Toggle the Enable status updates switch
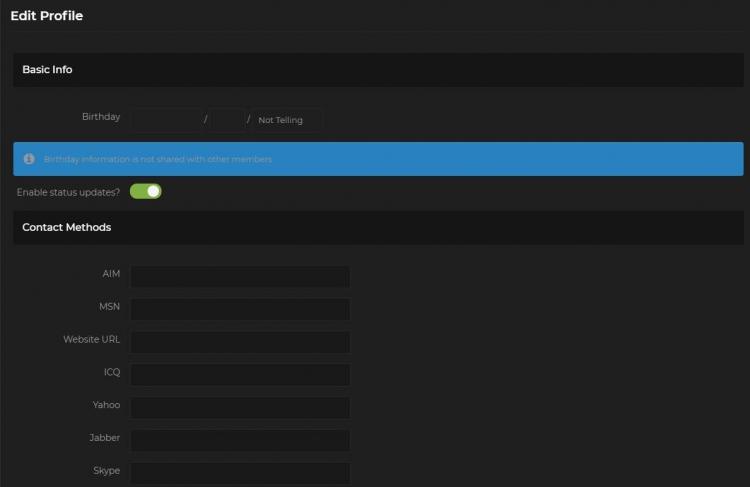Screen dimensions: 750x487 click(145, 191)
